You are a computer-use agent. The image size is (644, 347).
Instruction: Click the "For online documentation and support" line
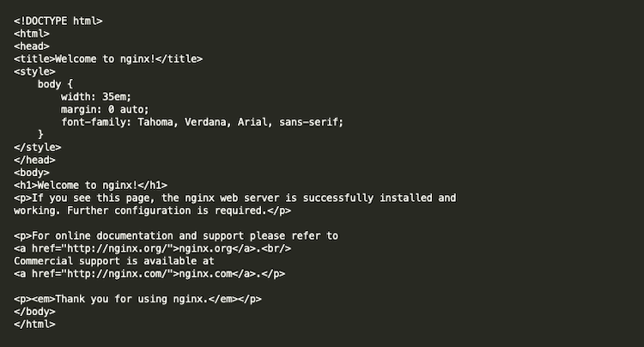coord(176,235)
